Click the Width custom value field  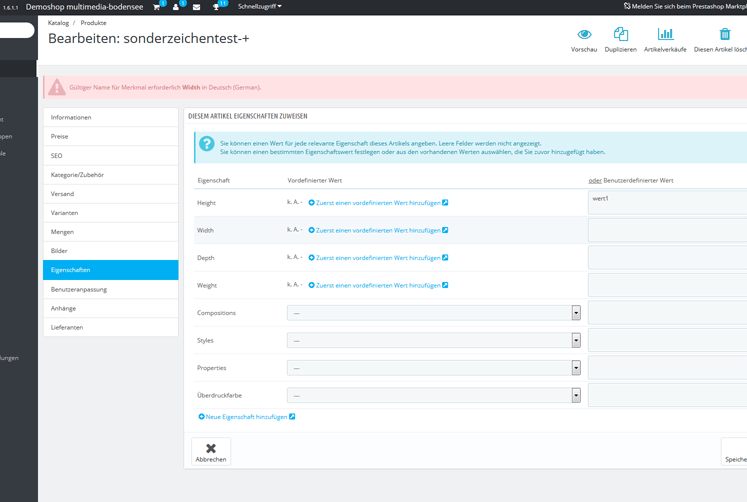point(667,230)
